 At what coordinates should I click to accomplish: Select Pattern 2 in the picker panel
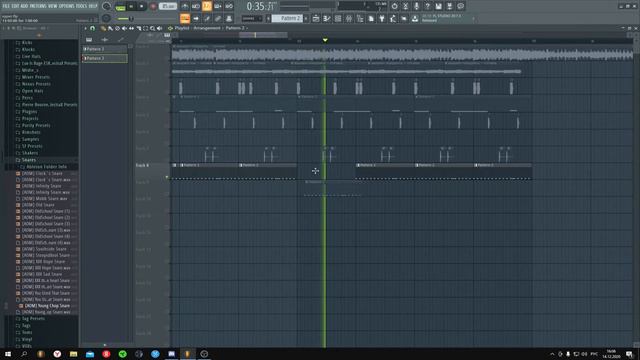click(x=105, y=58)
